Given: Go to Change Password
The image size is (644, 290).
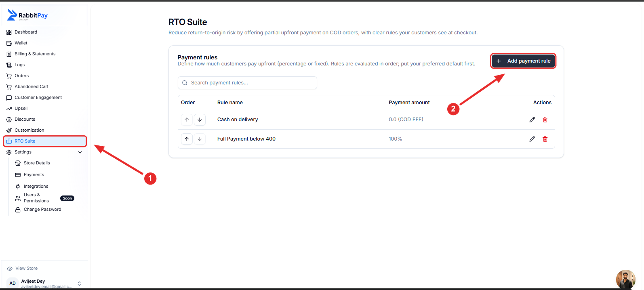Looking at the screenshot, I should click(x=42, y=210).
